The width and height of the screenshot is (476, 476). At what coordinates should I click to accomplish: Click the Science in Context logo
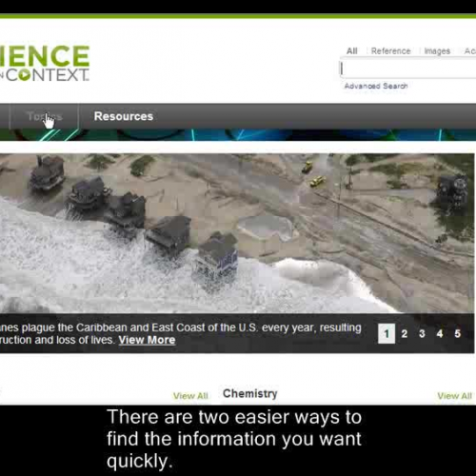(45, 63)
